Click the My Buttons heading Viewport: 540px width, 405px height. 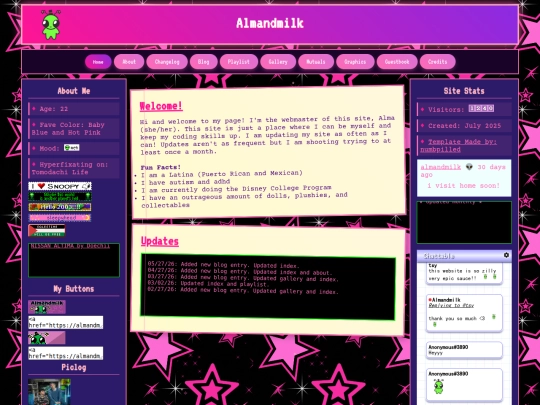click(x=74, y=289)
